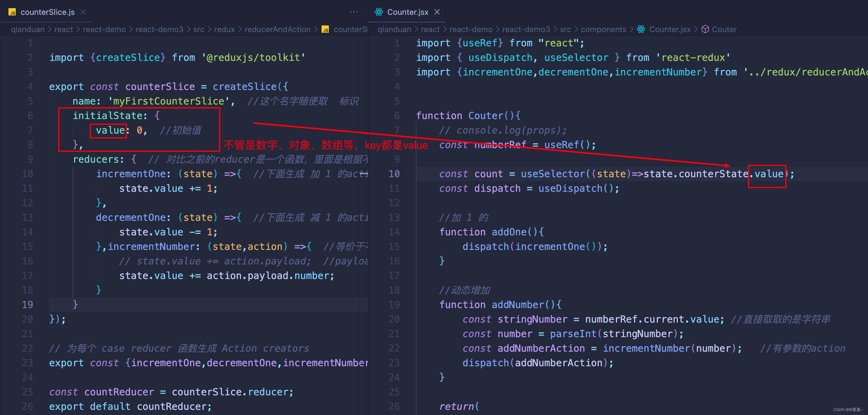
Task: Select 'qianduan' in the left editor breadcrumb
Action: [x=28, y=29]
